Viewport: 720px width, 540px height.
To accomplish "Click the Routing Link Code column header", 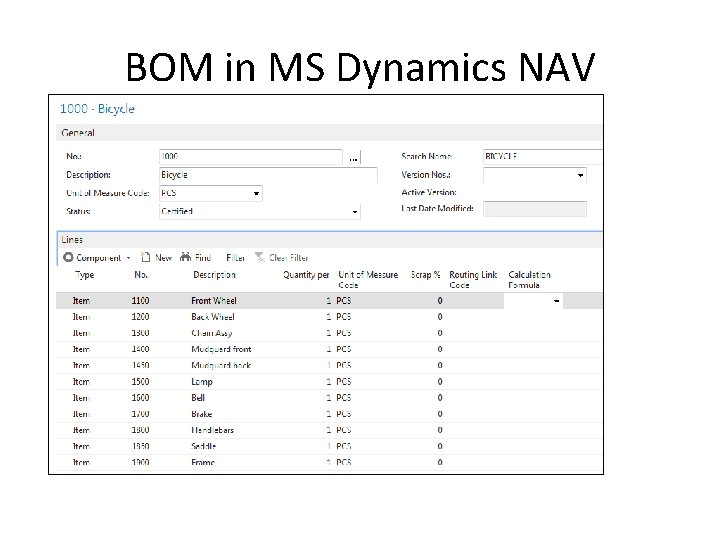I will 473,280.
